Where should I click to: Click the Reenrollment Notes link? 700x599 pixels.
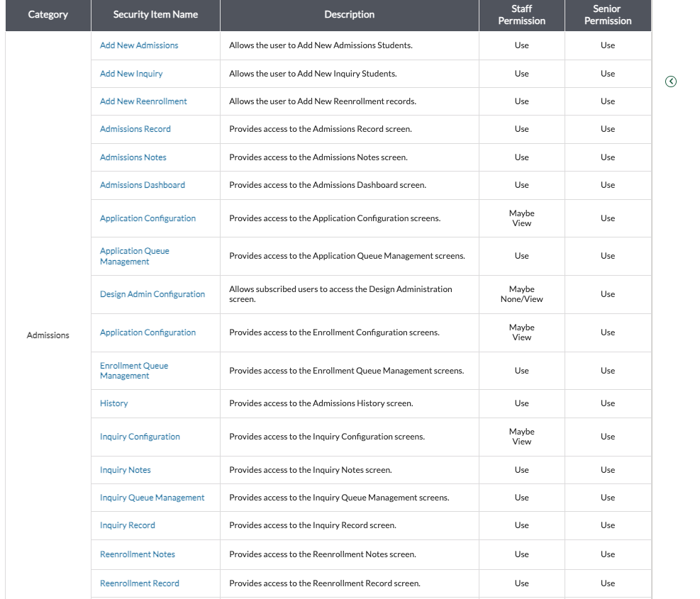(138, 554)
